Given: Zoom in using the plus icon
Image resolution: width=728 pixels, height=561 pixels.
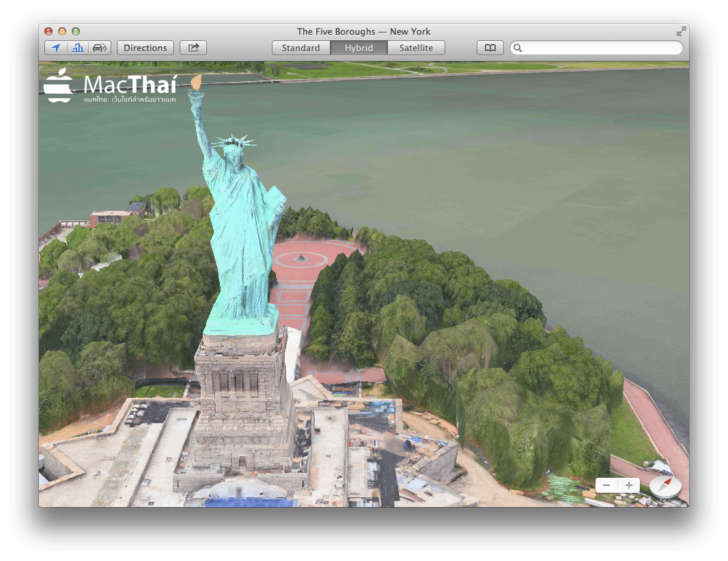Looking at the screenshot, I should (x=628, y=485).
